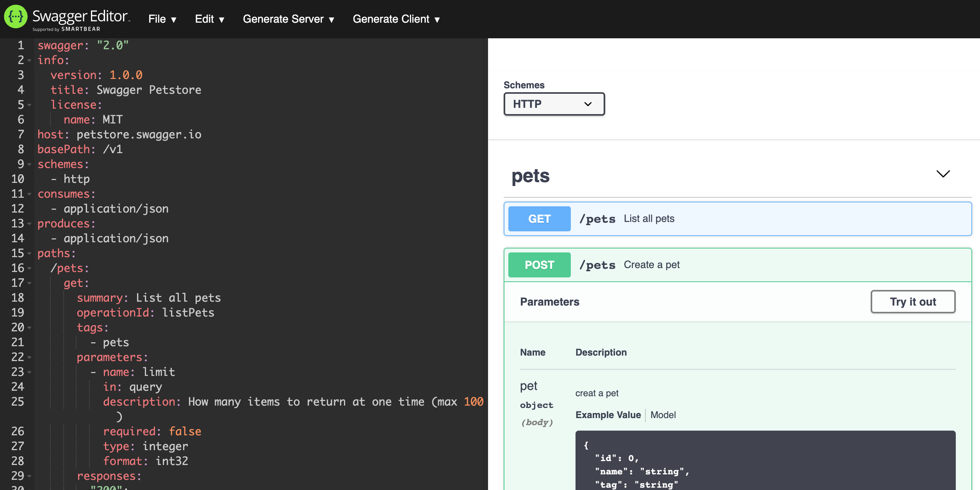Image resolution: width=980 pixels, height=490 pixels.
Task: Fold the info block at line 2
Action: (x=29, y=61)
